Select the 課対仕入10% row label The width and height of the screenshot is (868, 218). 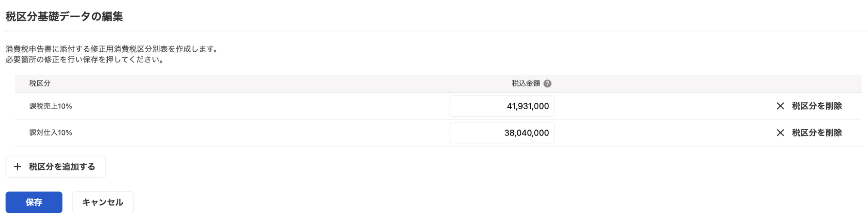point(50,133)
